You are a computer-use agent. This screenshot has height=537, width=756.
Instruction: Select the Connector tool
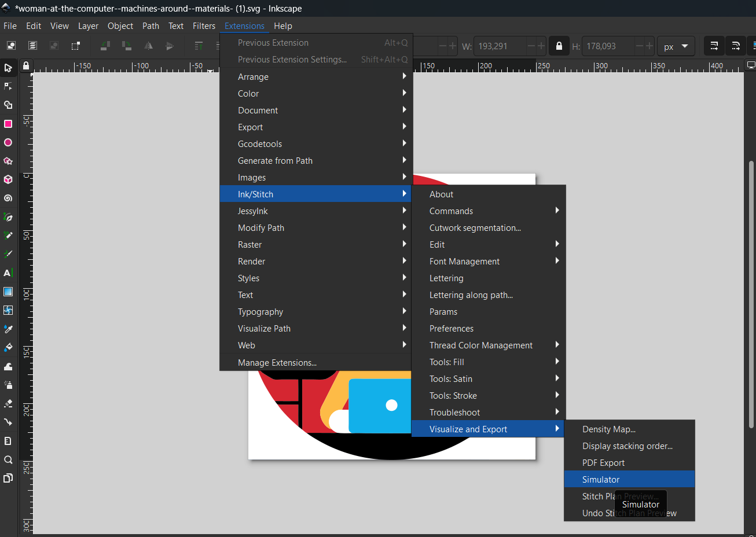click(8, 422)
